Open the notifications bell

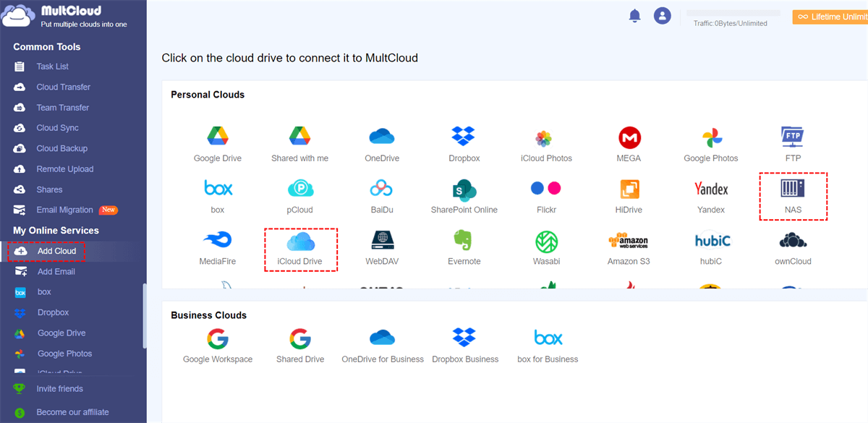[x=635, y=16]
